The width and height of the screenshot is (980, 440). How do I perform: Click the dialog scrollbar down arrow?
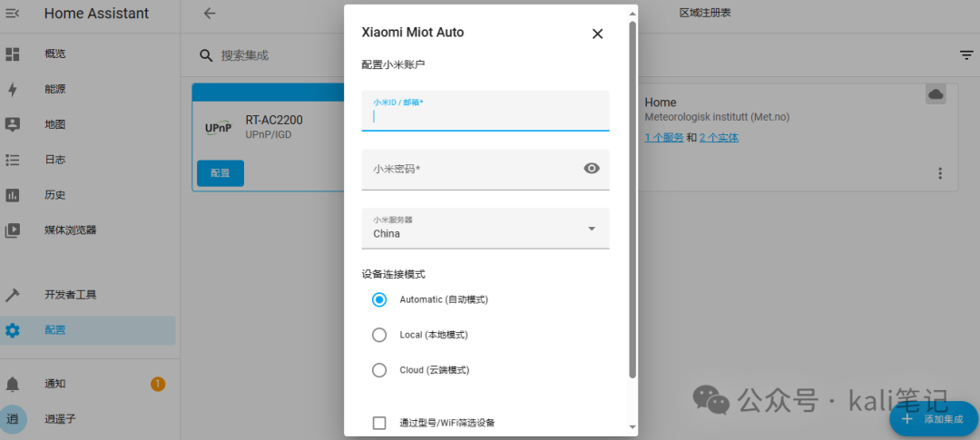pyautogui.click(x=632, y=427)
